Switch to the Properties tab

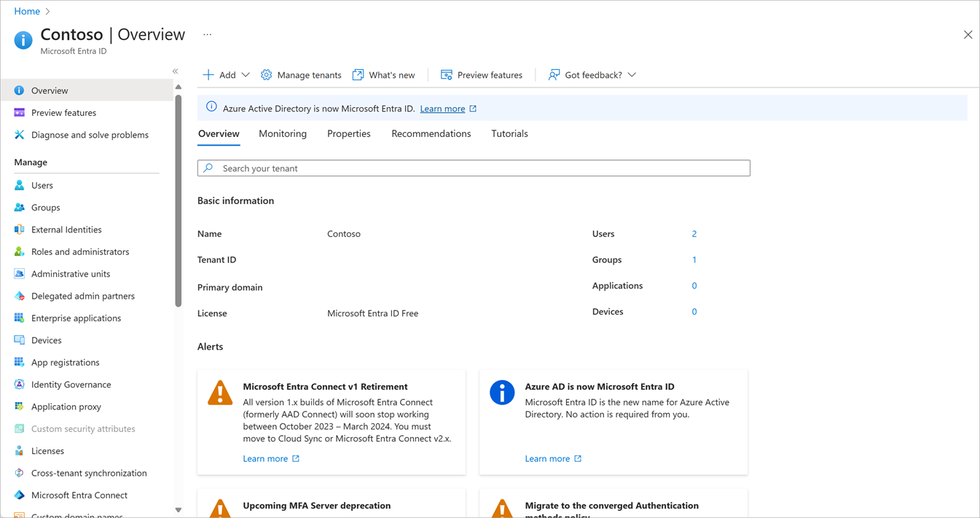pos(349,134)
